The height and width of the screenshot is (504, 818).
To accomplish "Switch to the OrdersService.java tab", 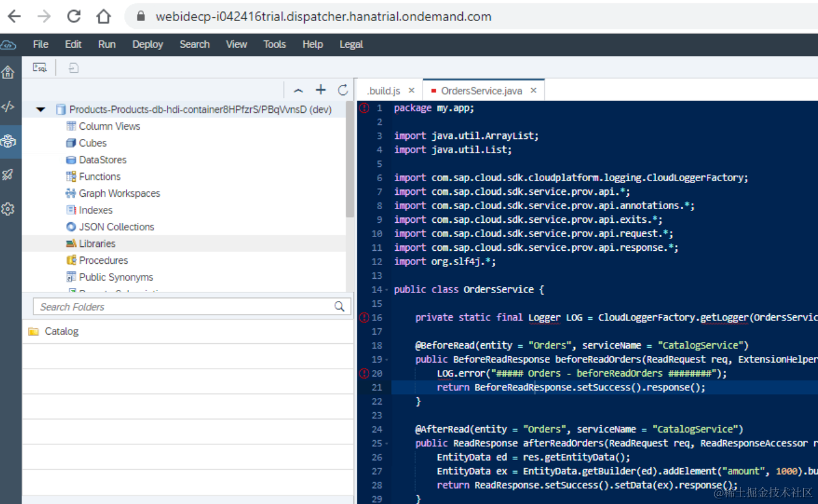I will (x=482, y=91).
